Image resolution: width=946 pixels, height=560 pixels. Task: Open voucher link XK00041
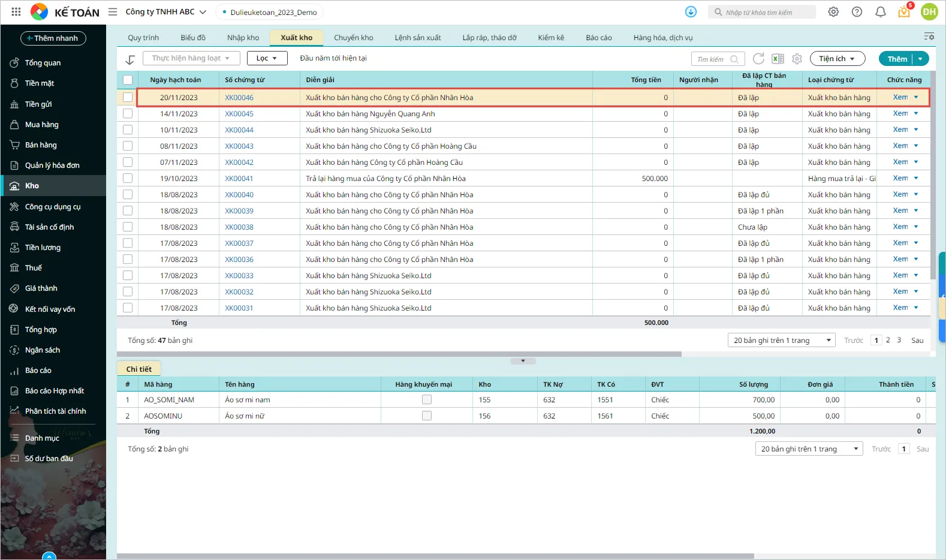tap(239, 179)
